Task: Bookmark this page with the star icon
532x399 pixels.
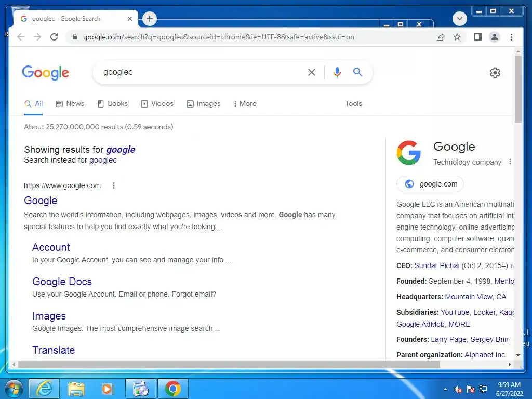Action: [457, 37]
